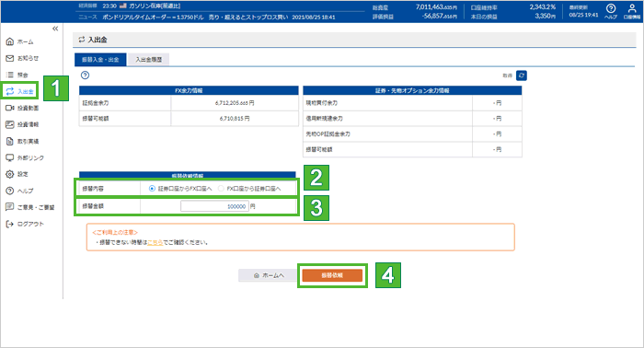Image resolution: width=644 pixels, height=348 pixels.
Task: Select FX口座から証券口座へ radio option
Action: [221, 189]
